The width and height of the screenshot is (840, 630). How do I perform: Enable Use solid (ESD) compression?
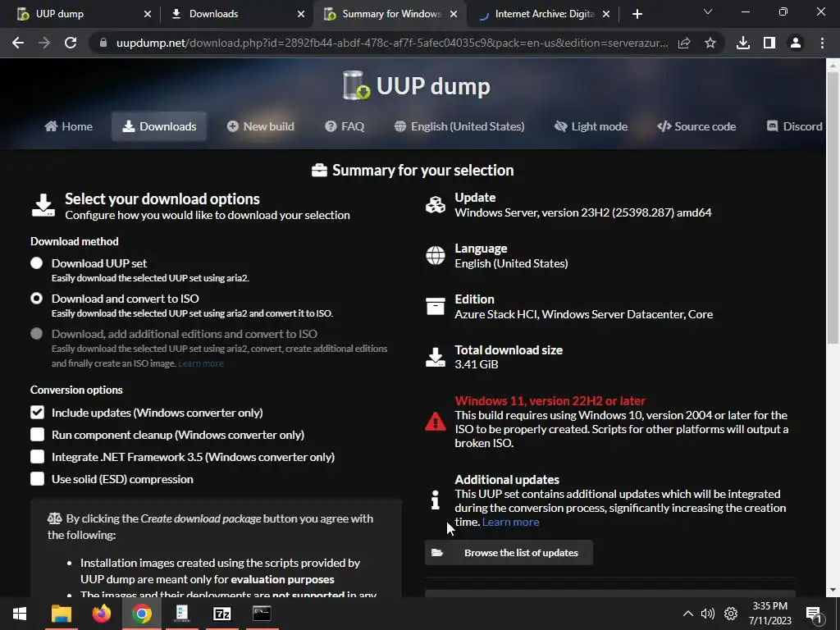pos(37,479)
